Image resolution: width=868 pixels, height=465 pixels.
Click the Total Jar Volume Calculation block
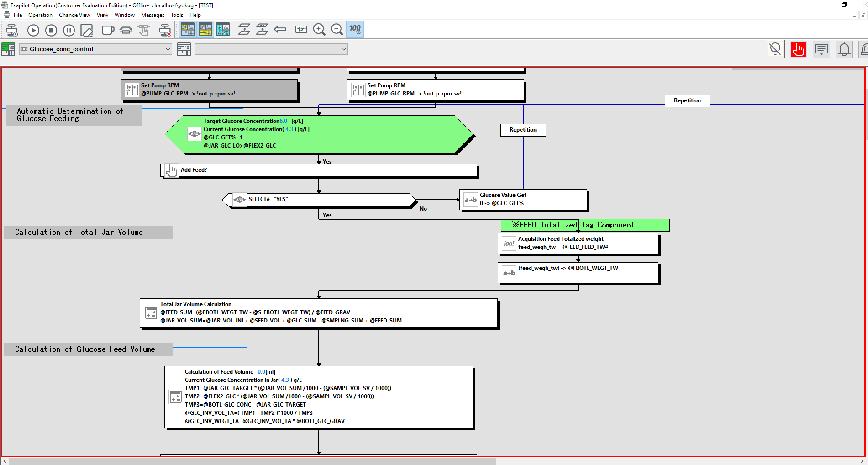[x=319, y=313]
